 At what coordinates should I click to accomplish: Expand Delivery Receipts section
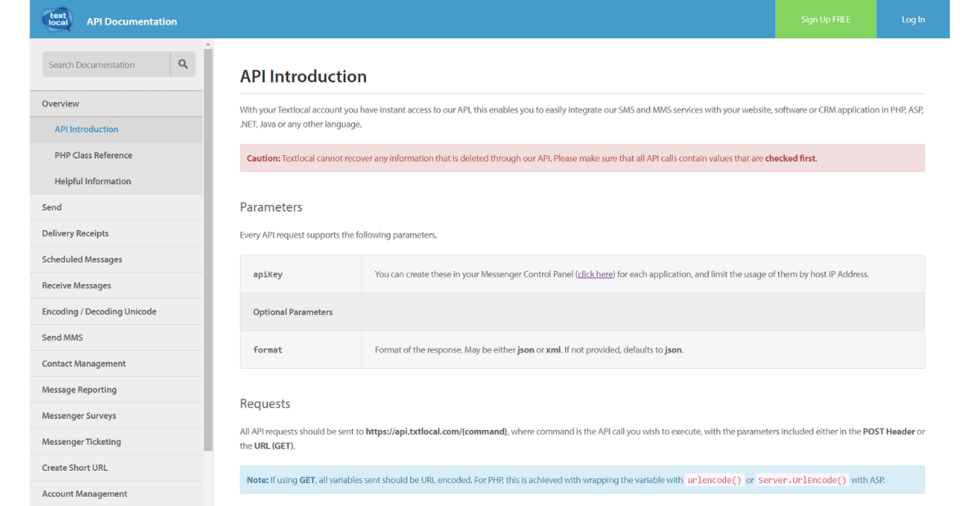pos(116,233)
